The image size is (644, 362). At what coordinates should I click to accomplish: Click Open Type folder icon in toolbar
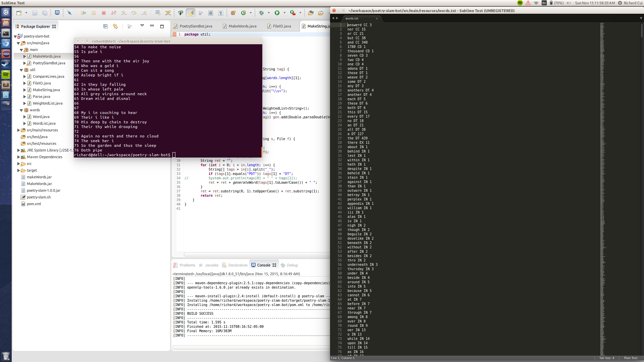(311, 13)
